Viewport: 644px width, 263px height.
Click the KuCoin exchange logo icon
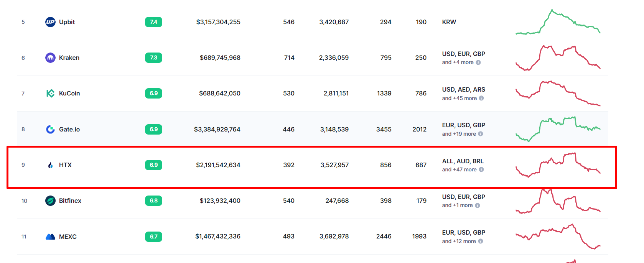click(x=50, y=93)
